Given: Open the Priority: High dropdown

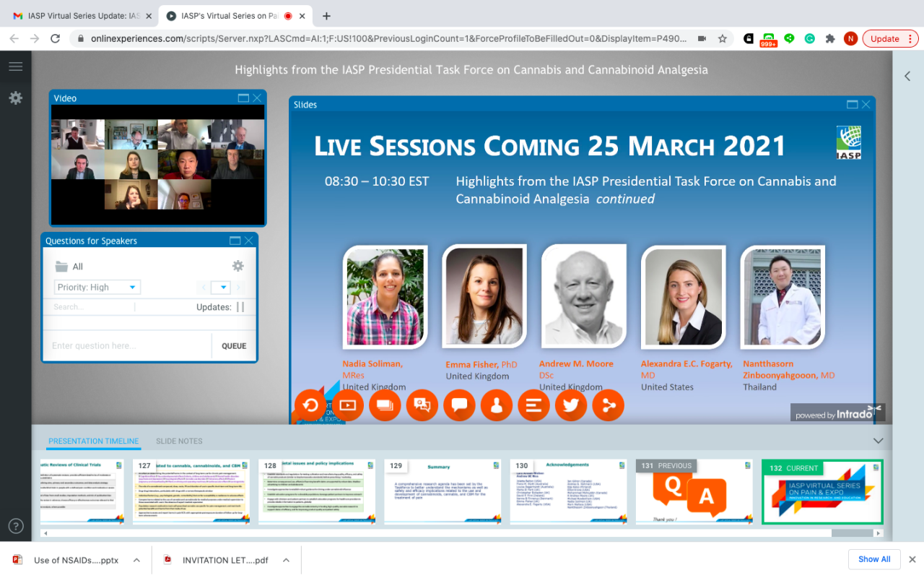Looking at the screenshot, I should click(x=97, y=288).
